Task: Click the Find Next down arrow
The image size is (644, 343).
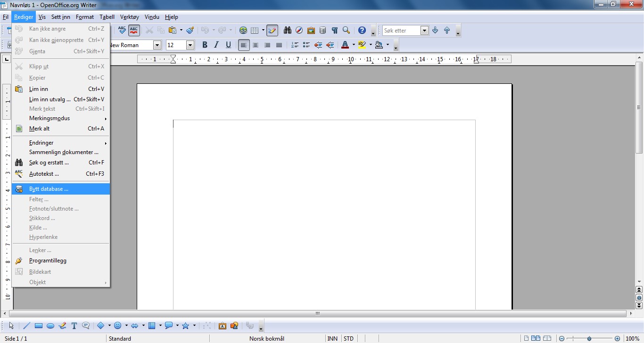Action: point(435,30)
